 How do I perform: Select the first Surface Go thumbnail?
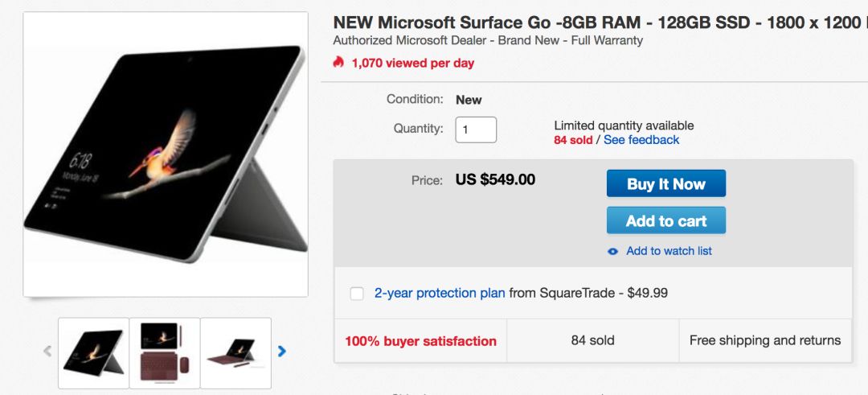click(x=94, y=352)
